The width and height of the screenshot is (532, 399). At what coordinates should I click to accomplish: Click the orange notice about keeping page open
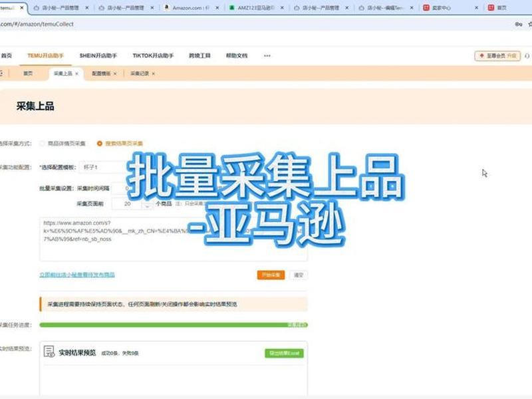[174, 304]
